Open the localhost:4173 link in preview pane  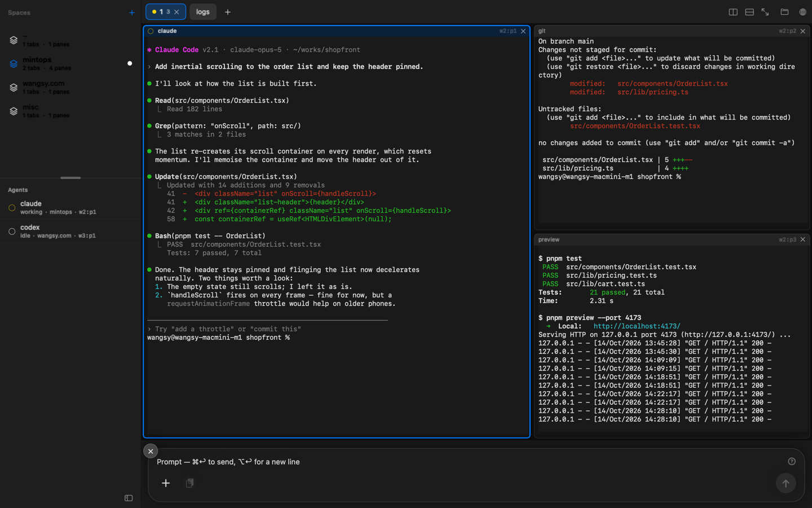637,326
